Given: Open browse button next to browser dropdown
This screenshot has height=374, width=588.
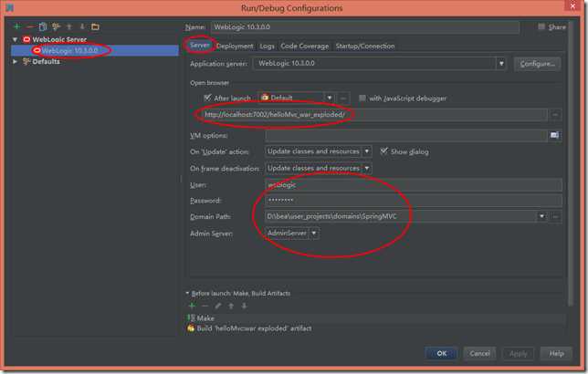Looking at the screenshot, I should click(343, 99).
